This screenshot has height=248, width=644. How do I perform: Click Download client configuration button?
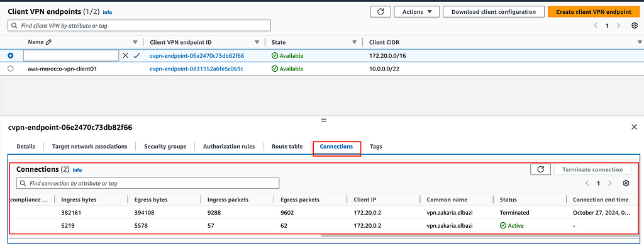click(x=494, y=11)
